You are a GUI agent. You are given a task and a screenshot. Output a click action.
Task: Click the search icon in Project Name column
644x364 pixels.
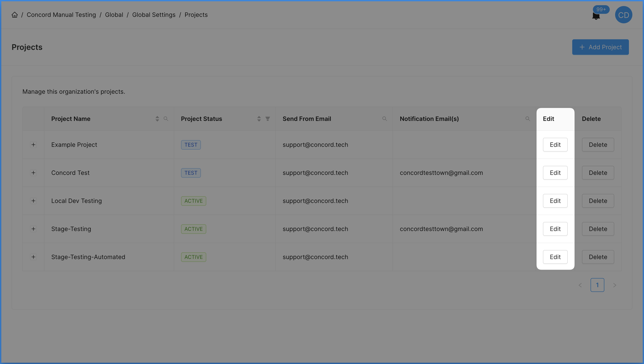click(166, 119)
